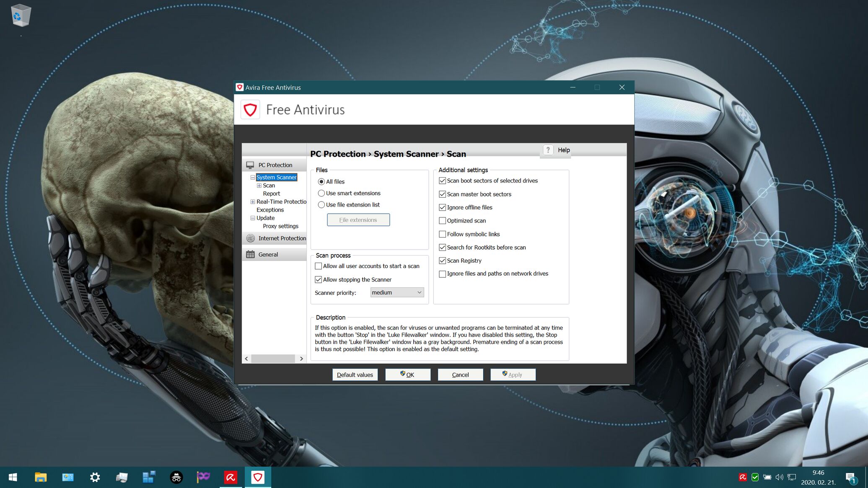This screenshot has height=488, width=868.
Task: Click the battery tray icon
Action: tap(767, 477)
